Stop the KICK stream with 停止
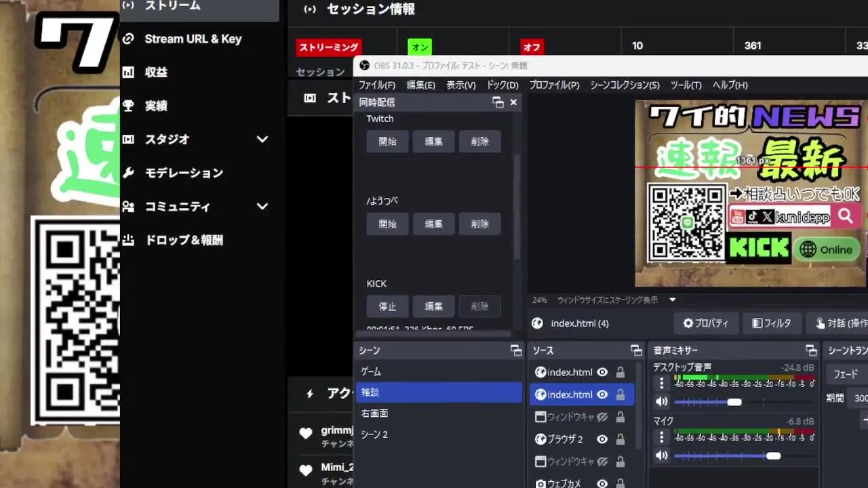This screenshot has width=868, height=488. [x=387, y=307]
